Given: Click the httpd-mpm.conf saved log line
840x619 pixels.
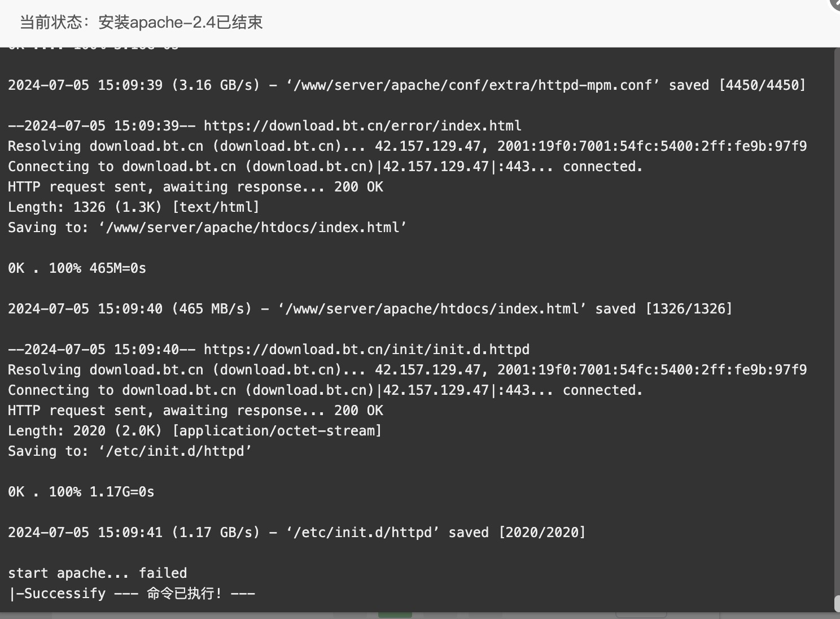Looking at the screenshot, I should click(x=407, y=85).
